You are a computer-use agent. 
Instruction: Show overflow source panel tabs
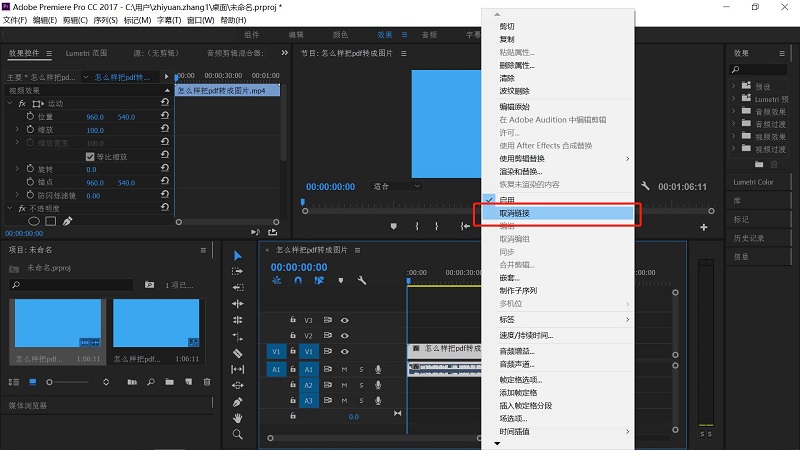coord(284,53)
